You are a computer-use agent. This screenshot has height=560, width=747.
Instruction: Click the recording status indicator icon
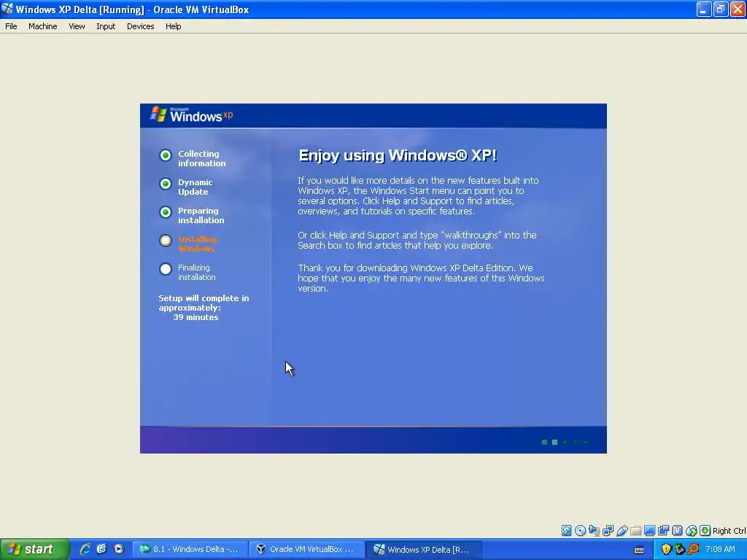(x=663, y=531)
